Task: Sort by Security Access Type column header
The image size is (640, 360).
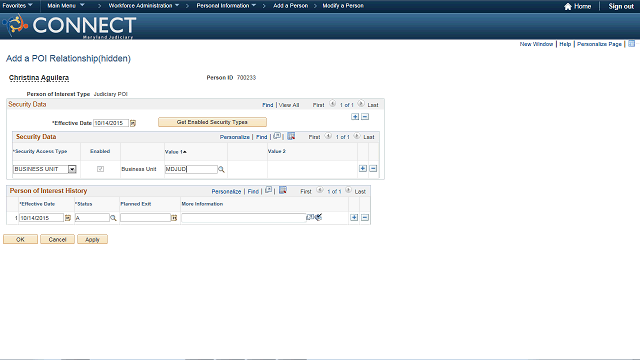Action: click(x=40, y=151)
